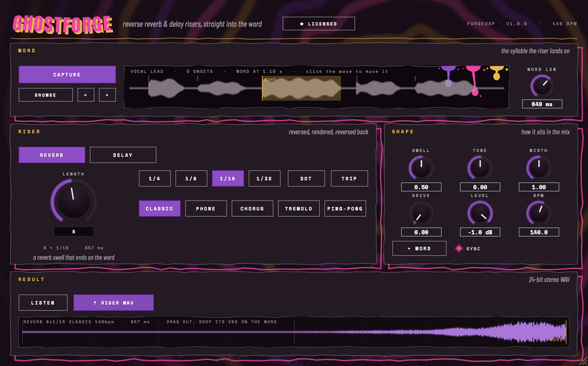This screenshot has width=588, height=366.
Task: Click the Width value field 1.00
Action: [539, 187]
